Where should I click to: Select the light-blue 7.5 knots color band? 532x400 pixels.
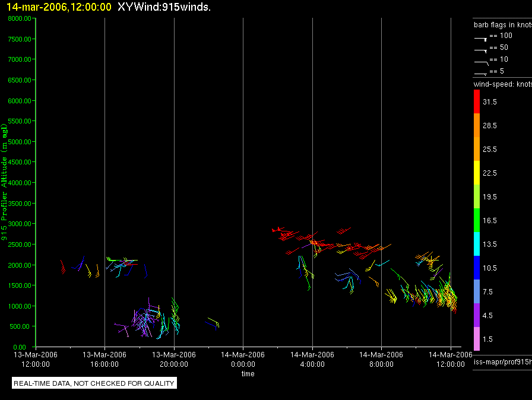click(x=477, y=291)
